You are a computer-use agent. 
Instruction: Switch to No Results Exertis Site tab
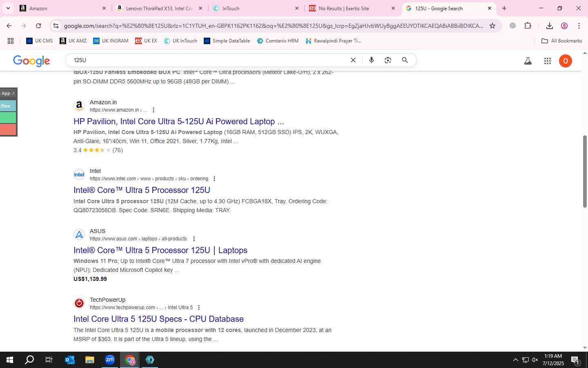tap(352, 8)
